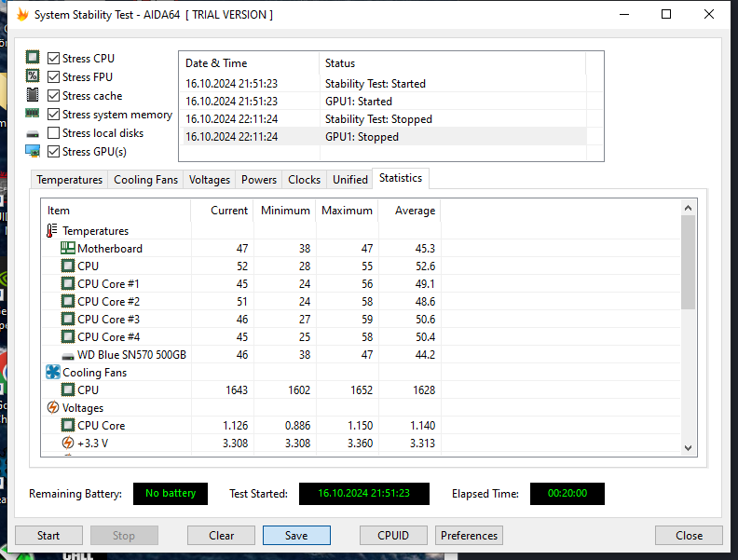This screenshot has width=738, height=560.
Task: Open the Powers tab
Action: point(258,180)
